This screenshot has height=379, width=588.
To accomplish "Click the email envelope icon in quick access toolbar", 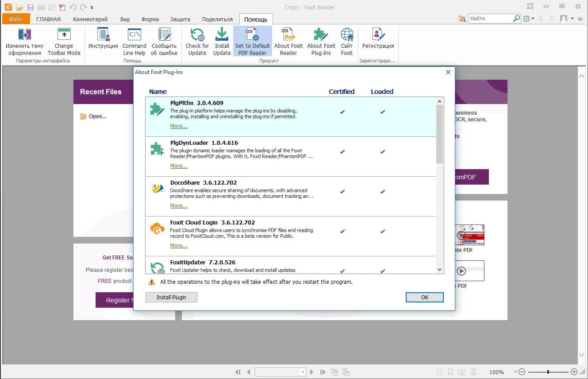I will [51, 8].
